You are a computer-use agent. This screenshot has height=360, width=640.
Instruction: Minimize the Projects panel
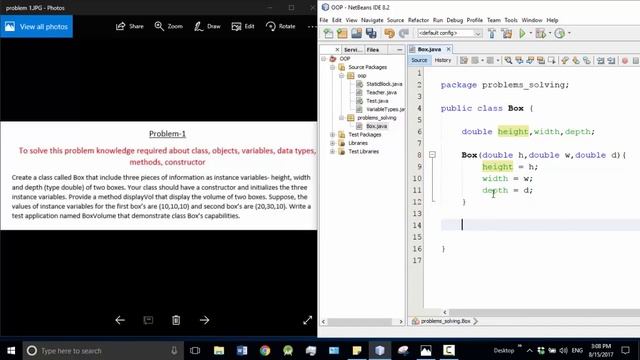pos(400,49)
